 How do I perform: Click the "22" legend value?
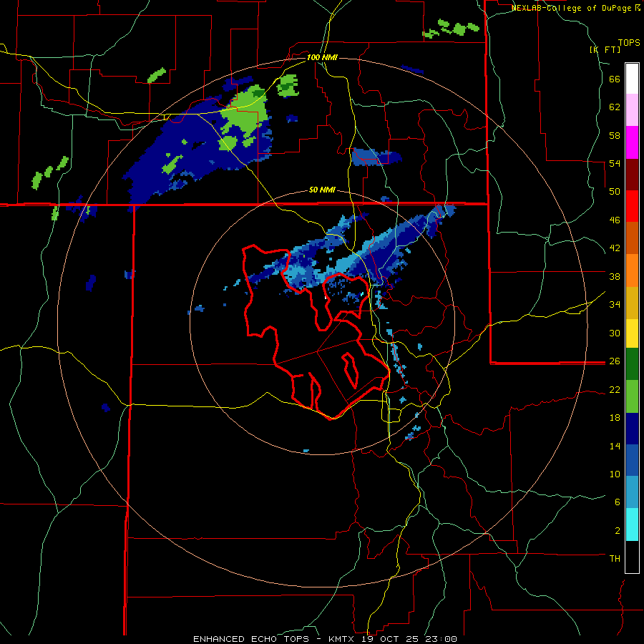point(615,389)
